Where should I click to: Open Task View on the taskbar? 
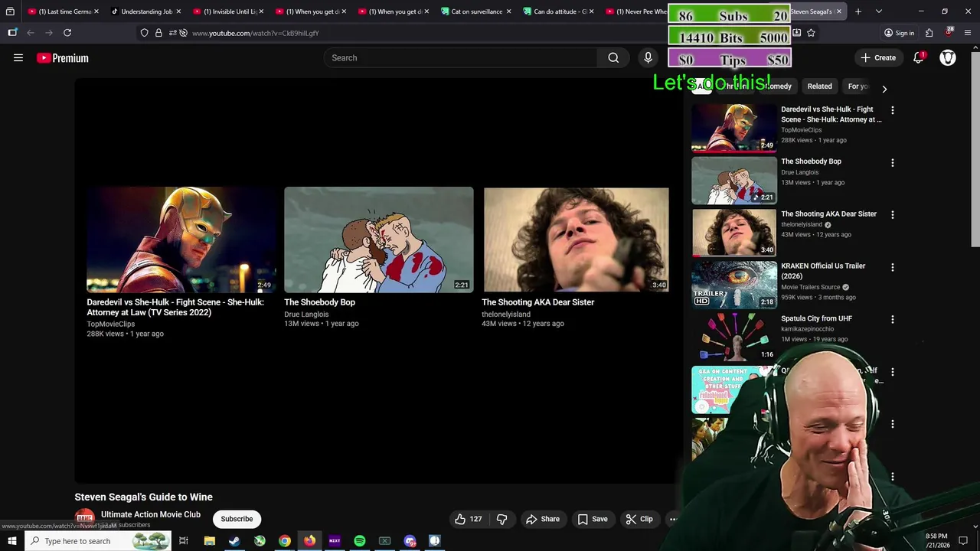pos(184,541)
